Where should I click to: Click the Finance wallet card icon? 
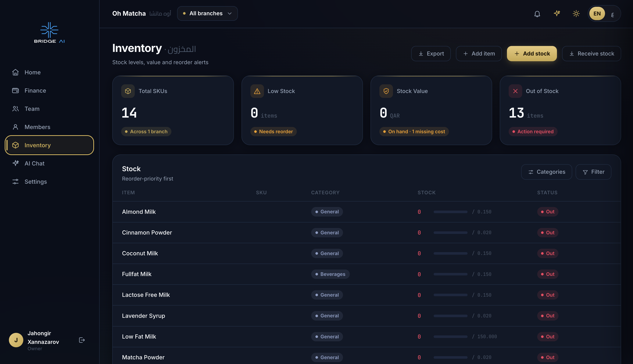(x=15, y=90)
